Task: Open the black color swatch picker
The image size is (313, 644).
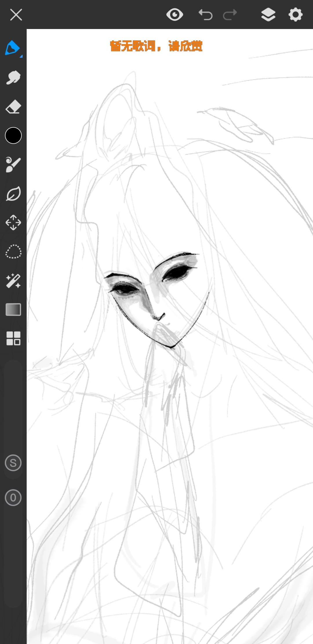Action: click(x=13, y=135)
